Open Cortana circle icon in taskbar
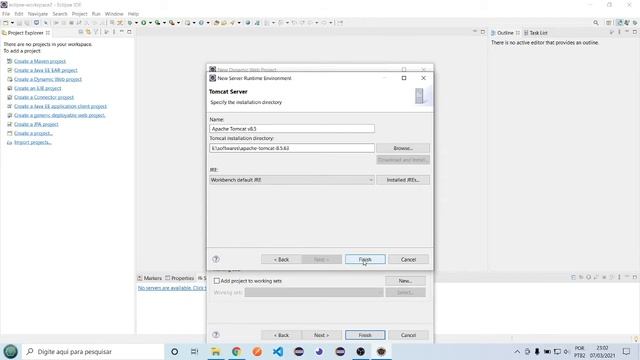Screen dimensions: 640x360 click(174, 351)
